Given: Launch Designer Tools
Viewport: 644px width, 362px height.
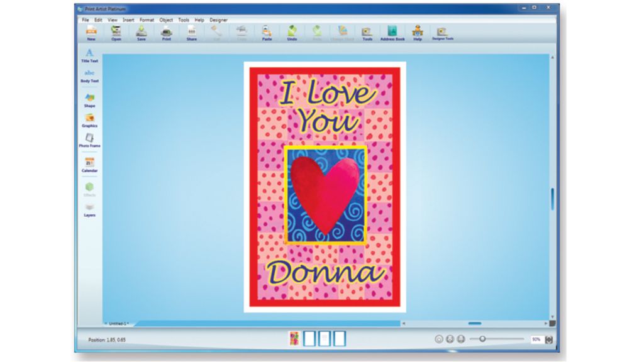Looking at the screenshot, I should 444,33.
